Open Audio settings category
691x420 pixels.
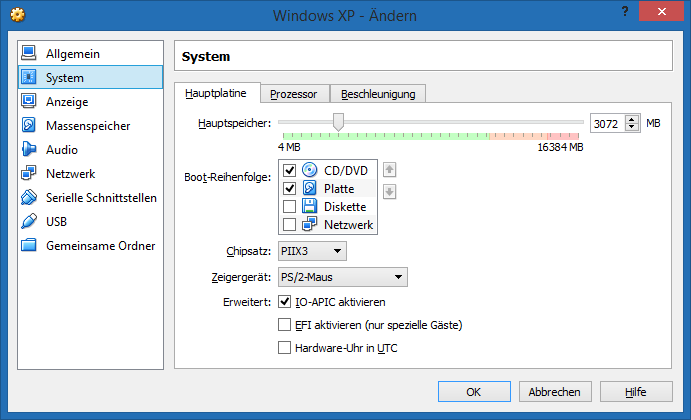tap(90, 149)
